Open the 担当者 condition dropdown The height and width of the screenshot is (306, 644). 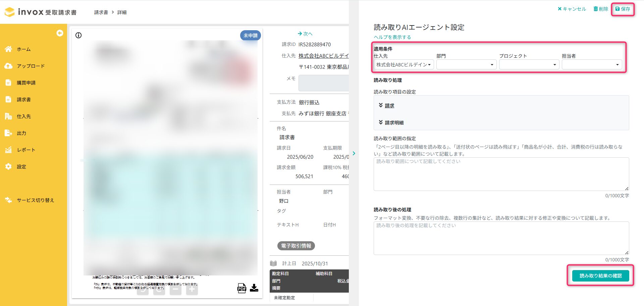pyautogui.click(x=592, y=64)
